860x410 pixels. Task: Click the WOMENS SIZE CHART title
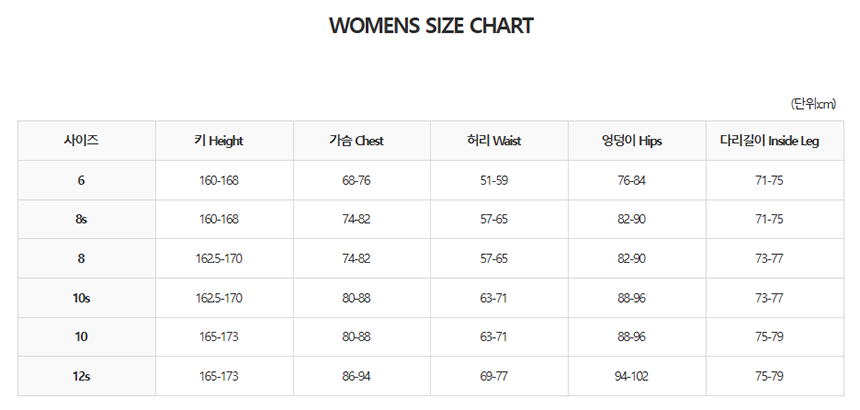point(431,26)
